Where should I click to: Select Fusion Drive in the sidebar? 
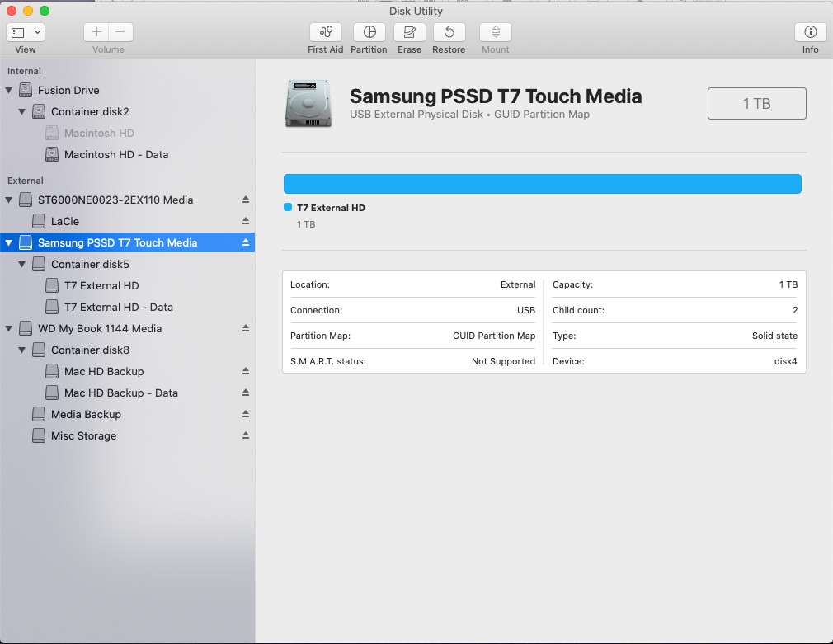tap(128, 91)
